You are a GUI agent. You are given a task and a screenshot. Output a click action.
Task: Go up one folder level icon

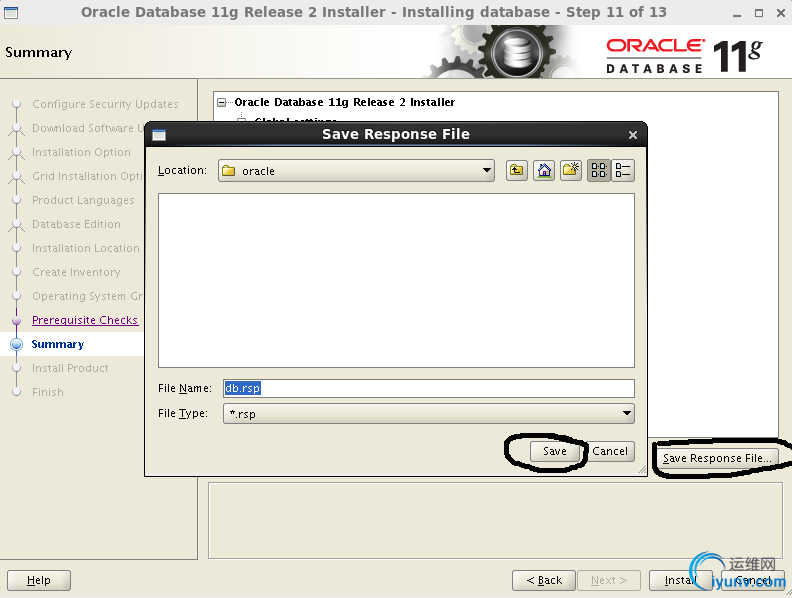coord(516,170)
